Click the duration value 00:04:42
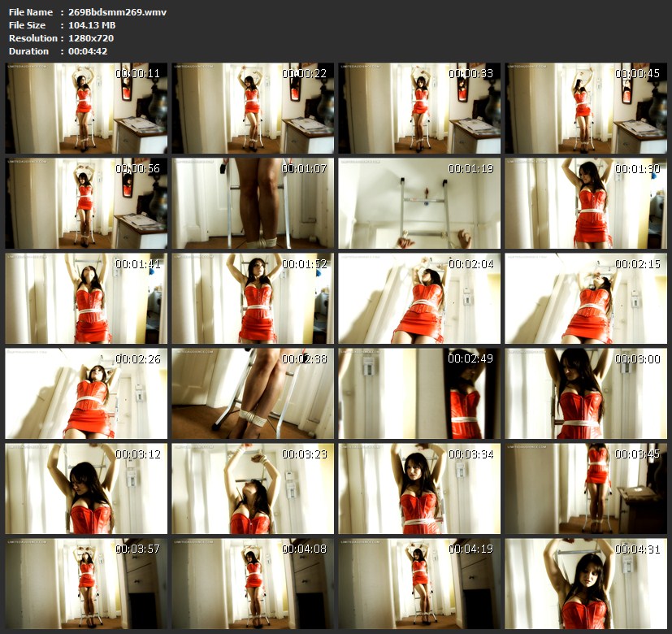The image size is (672, 634). point(88,51)
